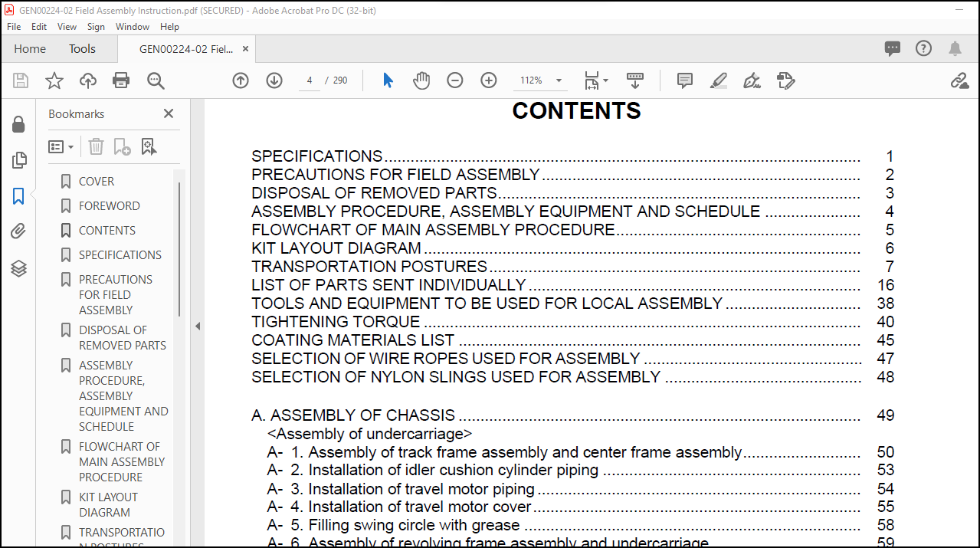Open the Sign menu

[96, 26]
